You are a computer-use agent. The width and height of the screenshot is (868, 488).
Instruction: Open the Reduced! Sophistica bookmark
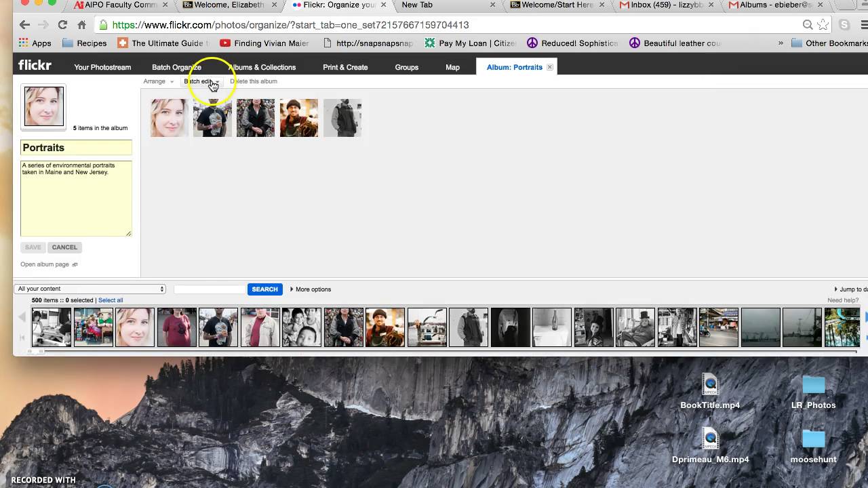pos(572,43)
